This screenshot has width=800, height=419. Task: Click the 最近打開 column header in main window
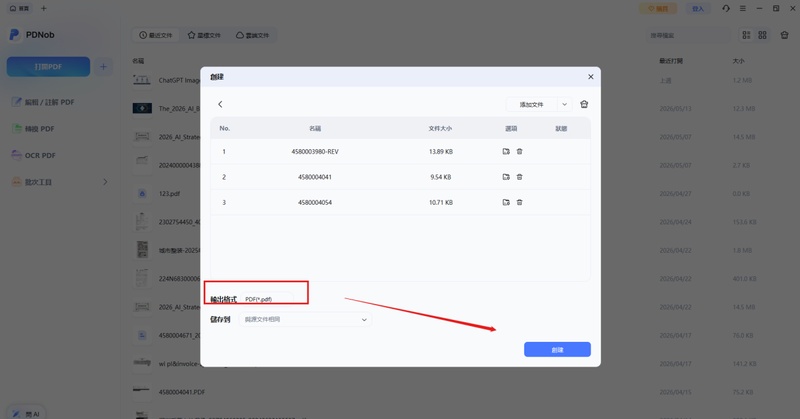[x=671, y=61]
